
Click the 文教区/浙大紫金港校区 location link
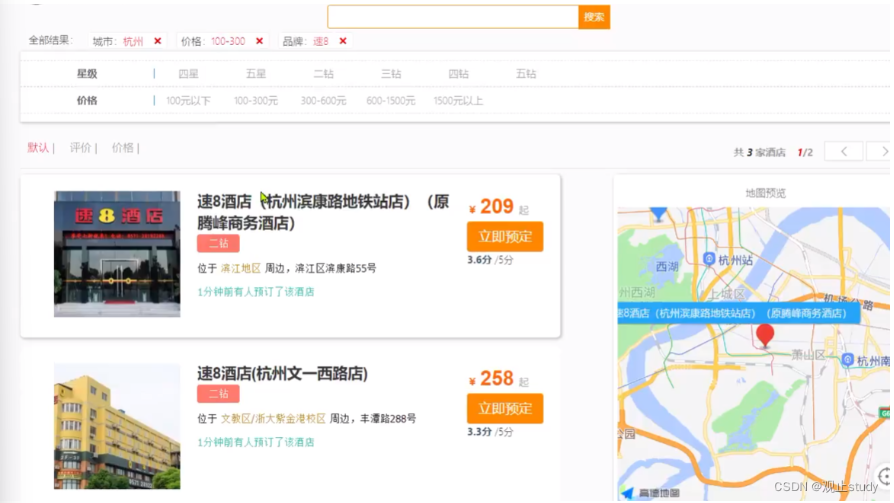[x=273, y=419]
